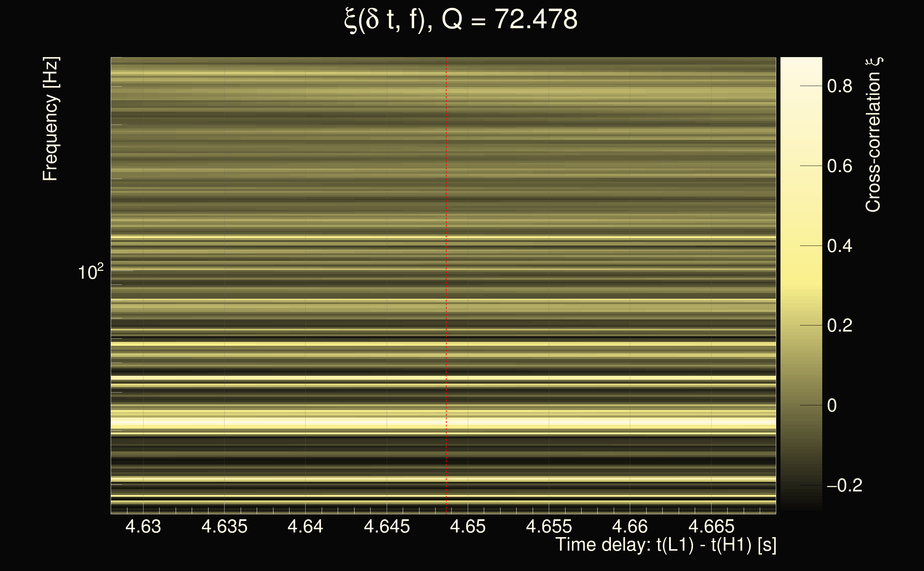Click the 10² frequency tick label
Screen dimensions: 924x571
pyautogui.click(x=91, y=272)
